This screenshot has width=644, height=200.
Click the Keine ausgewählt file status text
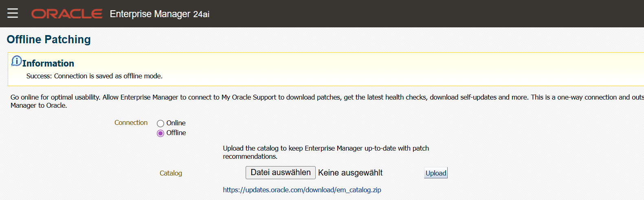pyautogui.click(x=350, y=173)
